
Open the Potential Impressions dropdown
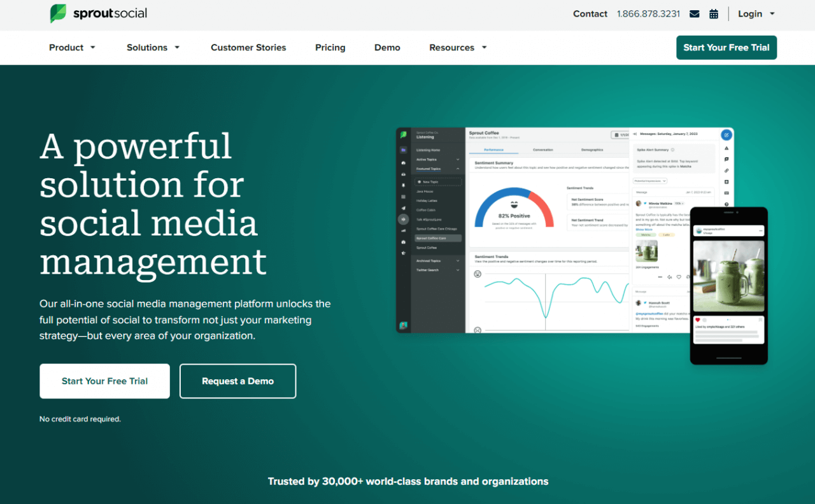(x=651, y=181)
